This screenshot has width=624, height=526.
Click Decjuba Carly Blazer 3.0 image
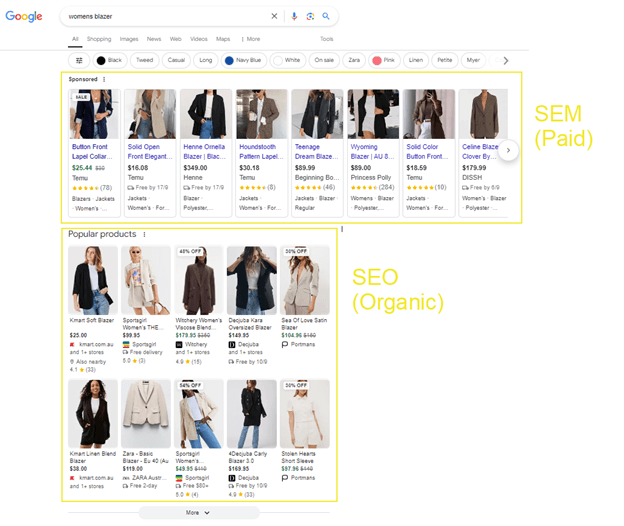point(252,414)
